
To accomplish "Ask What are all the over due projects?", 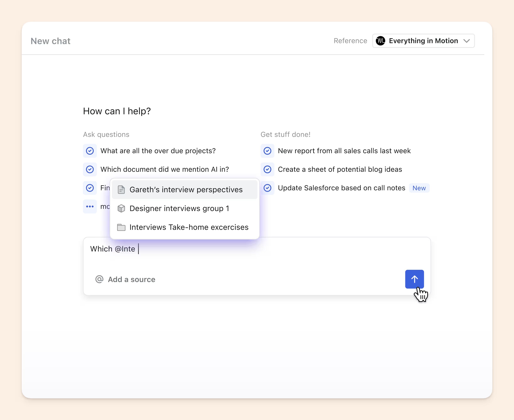I will pos(158,151).
